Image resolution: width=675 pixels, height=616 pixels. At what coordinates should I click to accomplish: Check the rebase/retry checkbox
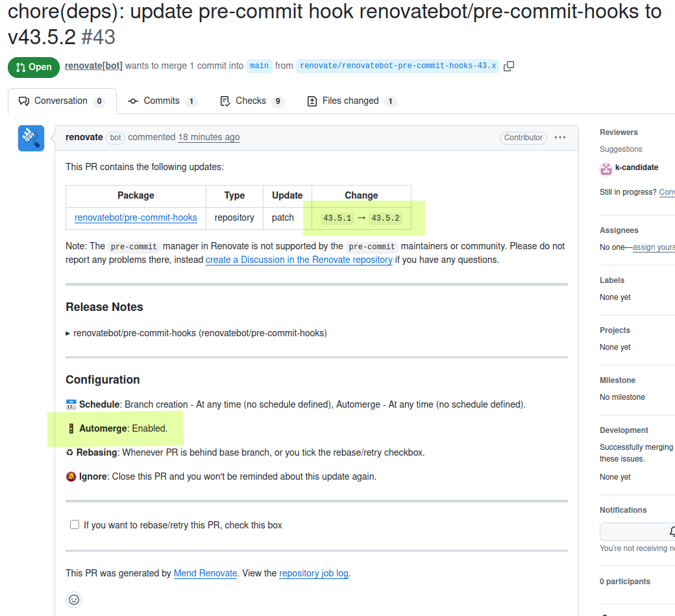pos(75,524)
